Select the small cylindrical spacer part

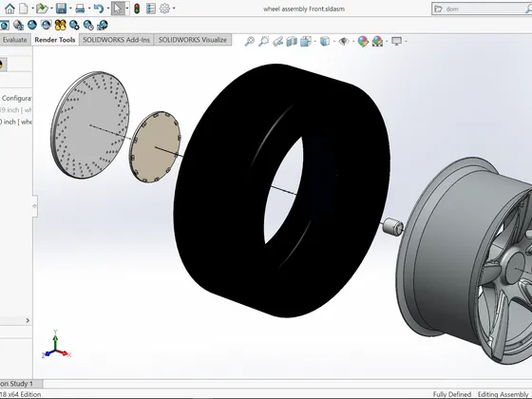[392, 226]
